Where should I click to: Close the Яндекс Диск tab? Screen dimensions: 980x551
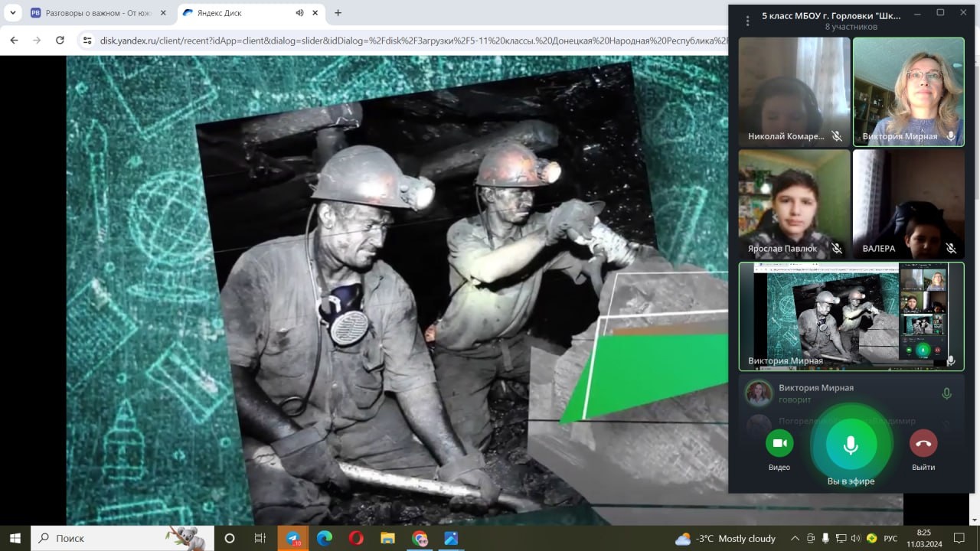tap(315, 13)
